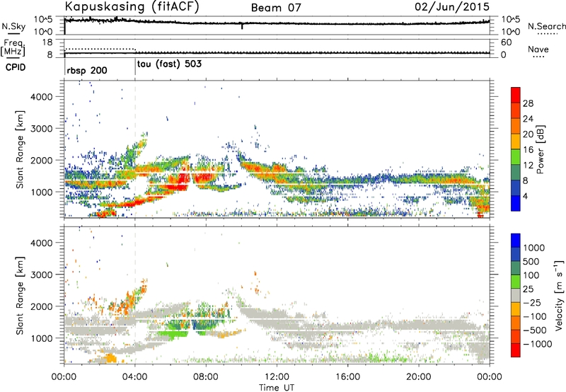Click the 'rbsp 200' CPID marker text
The width and height of the screenshot is (566, 392).
click(x=87, y=70)
